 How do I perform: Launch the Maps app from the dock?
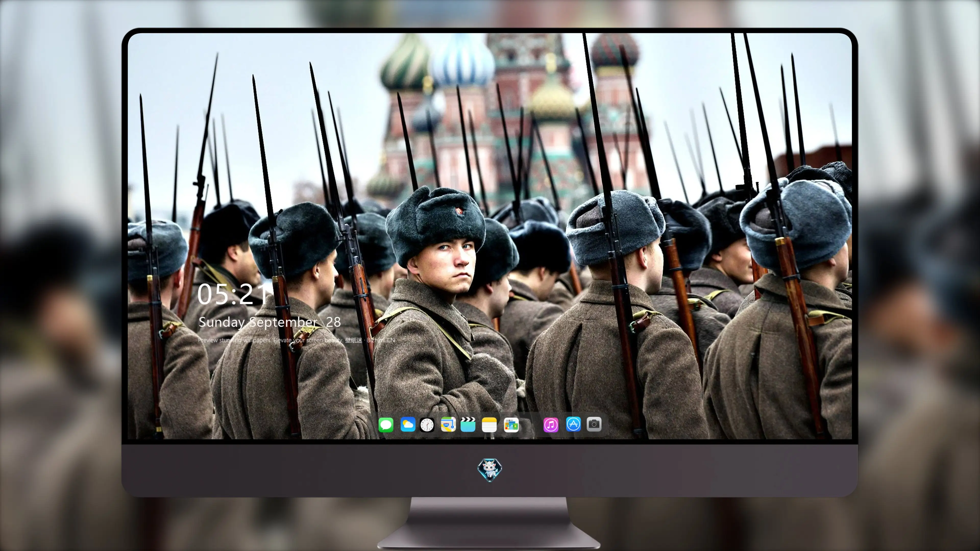click(448, 424)
